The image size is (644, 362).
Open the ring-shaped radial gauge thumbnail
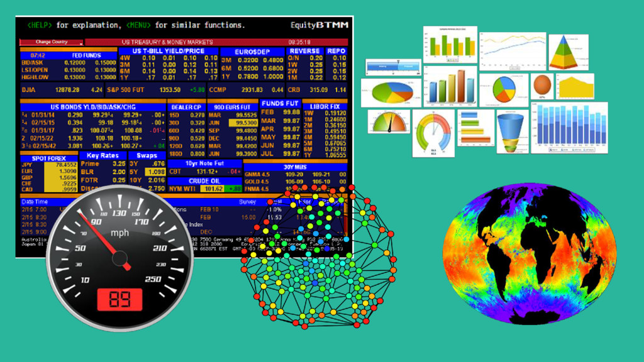(433, 133)
